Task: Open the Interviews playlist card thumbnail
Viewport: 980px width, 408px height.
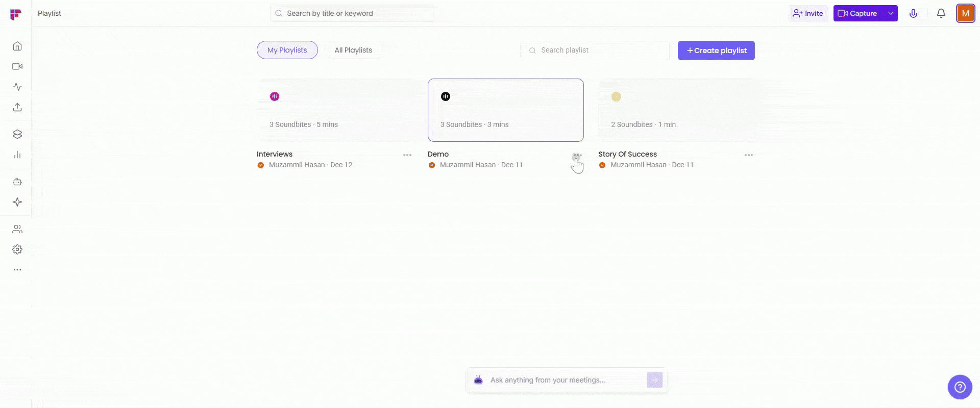Action: (x=335, y=110)
